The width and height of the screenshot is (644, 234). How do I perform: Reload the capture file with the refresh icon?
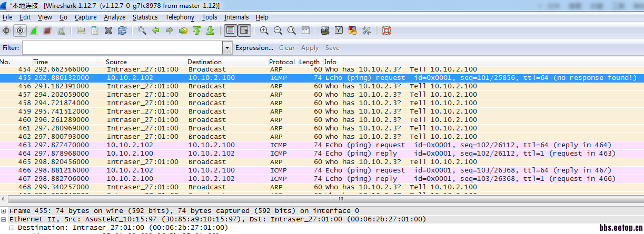(122, 30)
